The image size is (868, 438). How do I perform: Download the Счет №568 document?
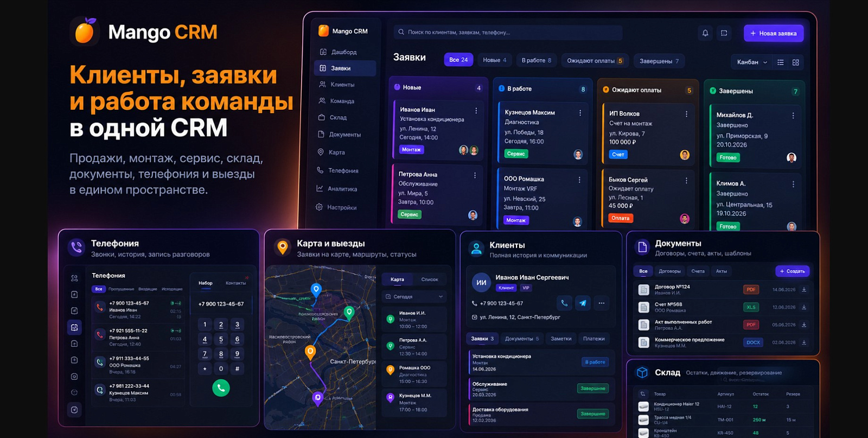pyautogui.click(x=804, y=307)
